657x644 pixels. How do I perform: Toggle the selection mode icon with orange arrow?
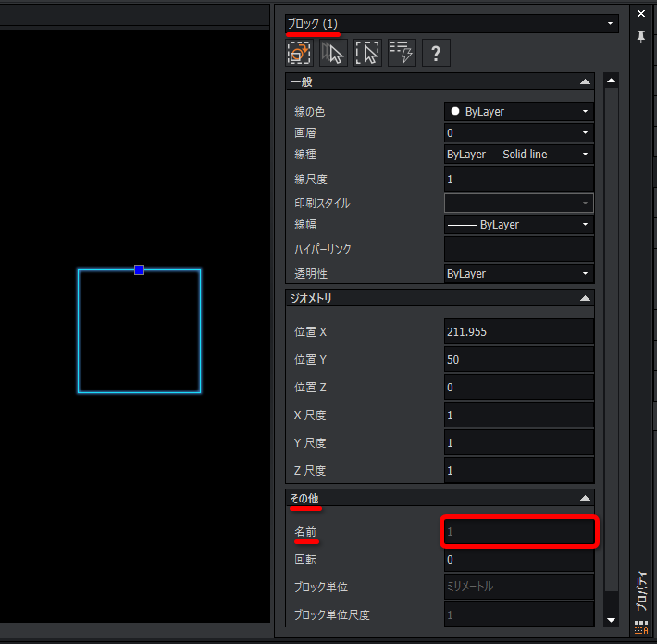click(x=299, y=53)
